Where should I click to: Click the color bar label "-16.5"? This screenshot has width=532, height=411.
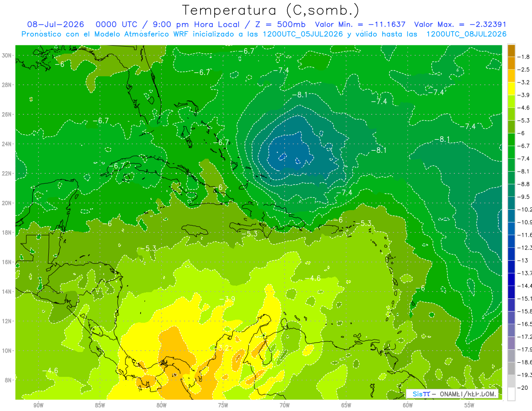click(525, 324)
